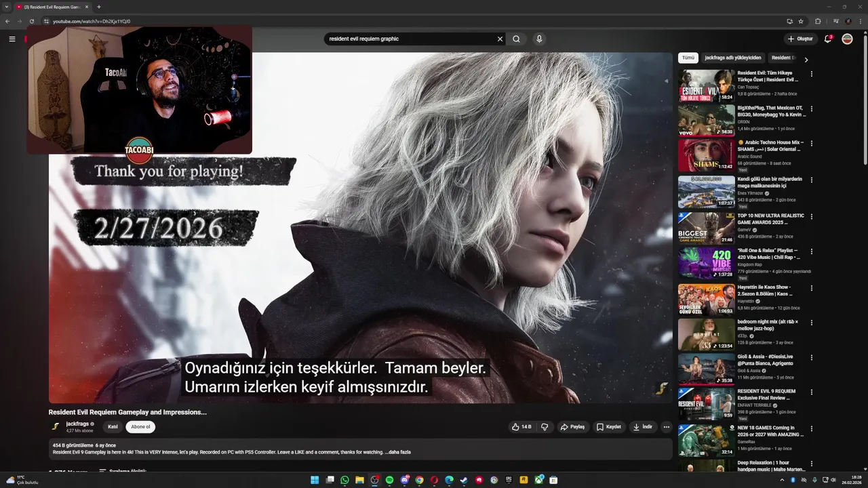Image resolution: width=868 pixels, height=488 pixels.
Task: Select the jackfrags adlı yükleyiciden chip
Action: click(732, 58)
